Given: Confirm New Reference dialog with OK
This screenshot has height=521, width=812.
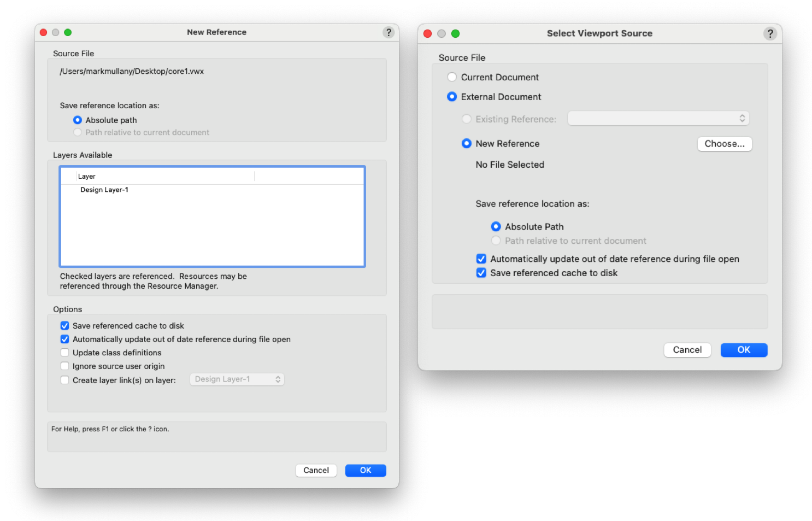Looking at the screenshot, I should tap(365, 470).
